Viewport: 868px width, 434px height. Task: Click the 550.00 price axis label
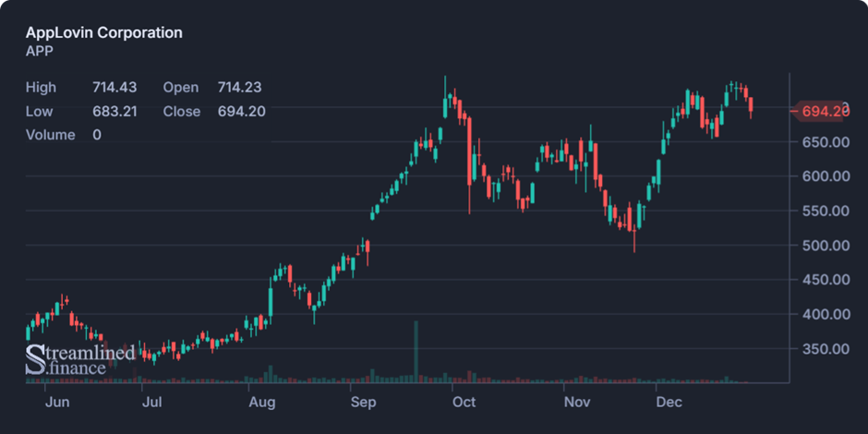pyautogui.click(x=826, y=211)
